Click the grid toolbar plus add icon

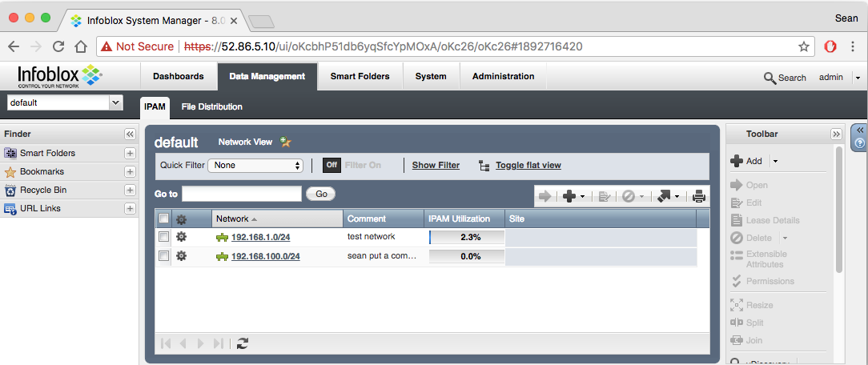coord(569,196)
